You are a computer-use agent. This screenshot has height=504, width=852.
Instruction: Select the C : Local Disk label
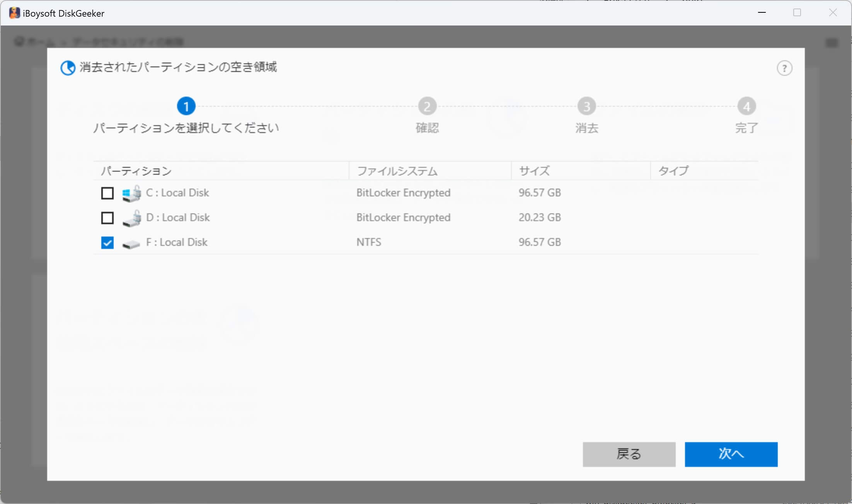tap(177, 193)
